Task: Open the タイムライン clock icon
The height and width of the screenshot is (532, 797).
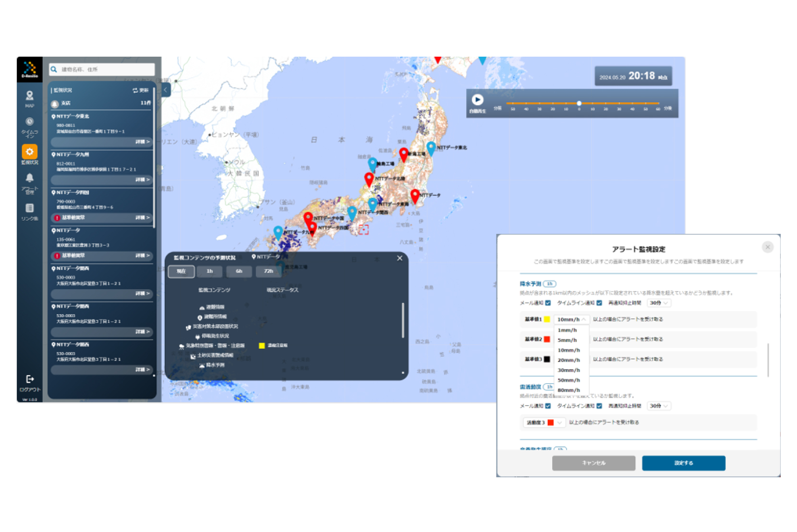Action: coord(29,122)
